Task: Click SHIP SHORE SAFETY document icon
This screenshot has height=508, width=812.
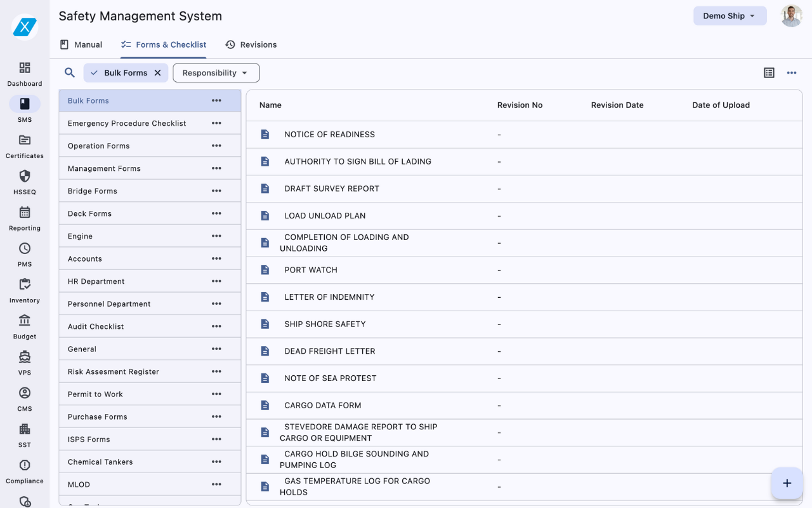Action: (x=265, y=324)
